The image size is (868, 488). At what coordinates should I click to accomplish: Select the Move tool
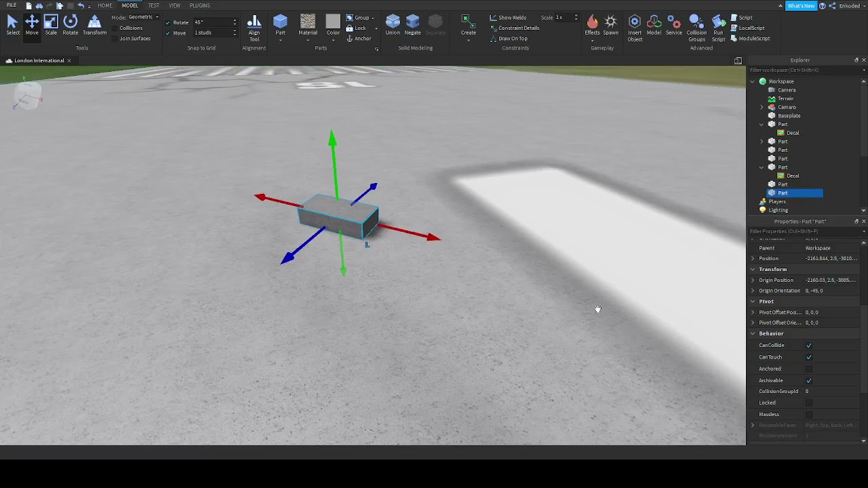32,25
